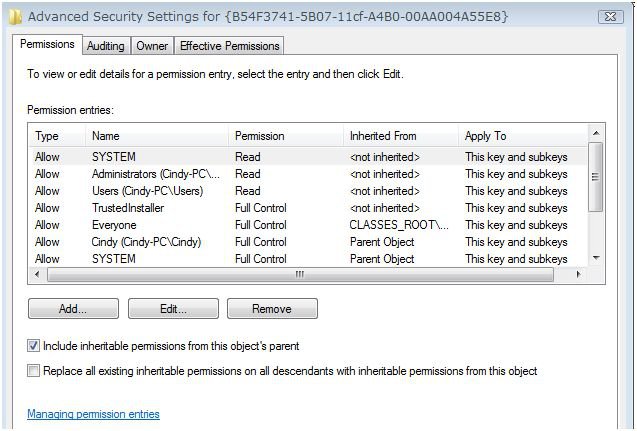This screenshot has width=637, height=431.
Task: Click the Add... button
Action: pyautogui.click(x=73, y=309)
